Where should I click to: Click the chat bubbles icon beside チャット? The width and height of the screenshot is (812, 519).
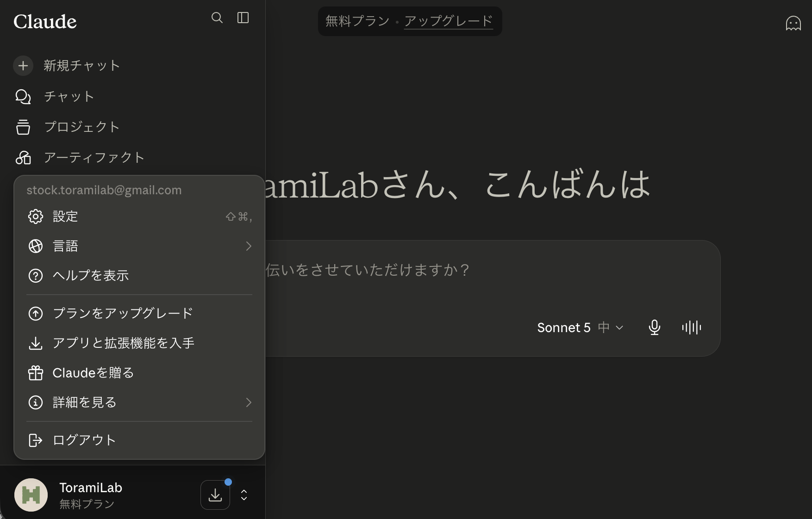[23, 96]
